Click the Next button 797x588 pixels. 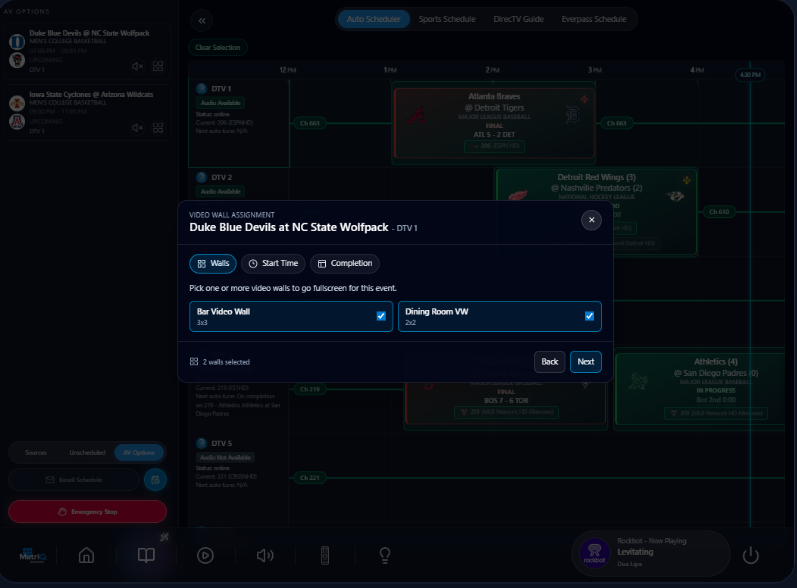pyautogui.click(x=585, y=362)
